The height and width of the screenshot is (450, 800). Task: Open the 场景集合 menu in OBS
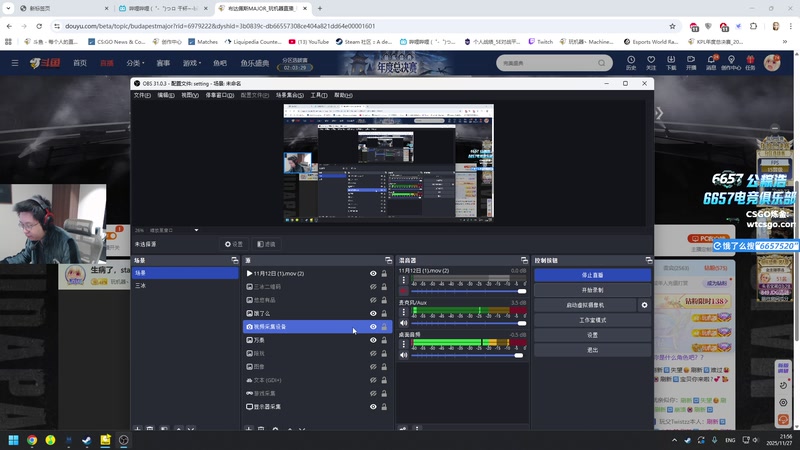point(290,95)
